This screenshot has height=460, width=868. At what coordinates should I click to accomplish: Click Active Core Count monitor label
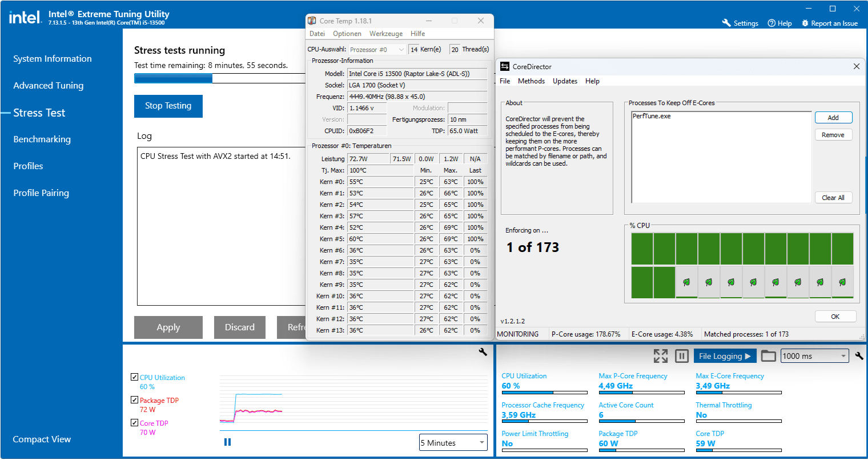tap(626, 405)
